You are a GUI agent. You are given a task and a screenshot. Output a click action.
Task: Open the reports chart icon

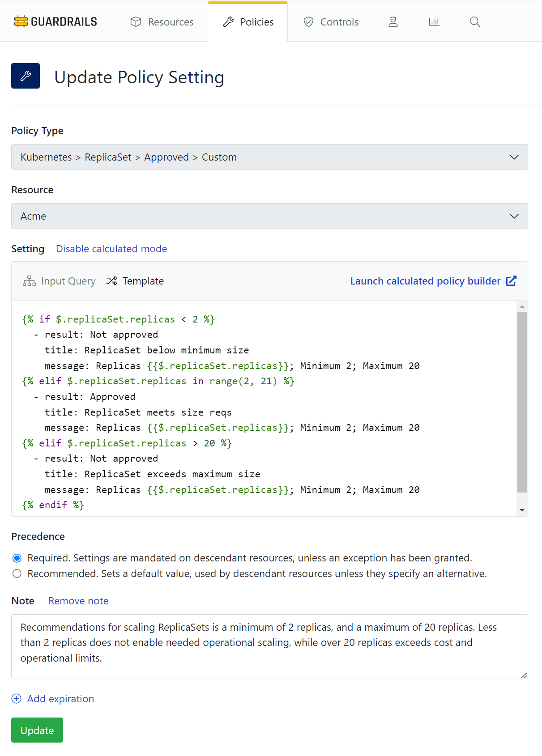point(434,22)
